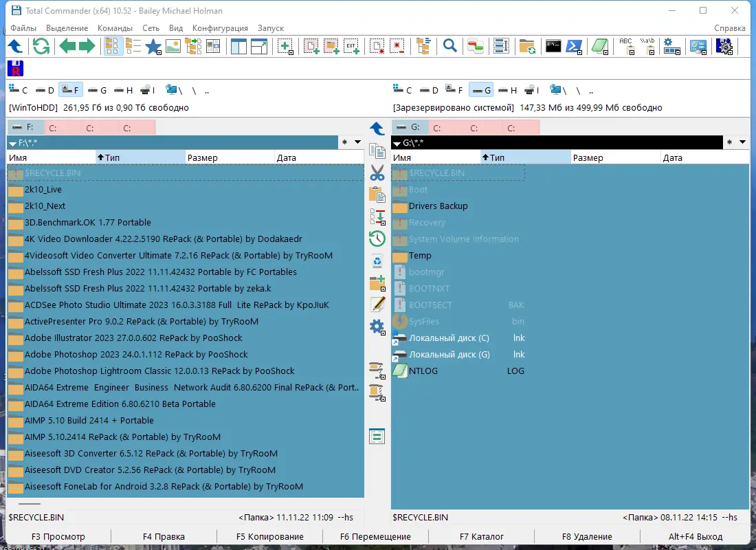This screenshot has height=550, width=756.
Task: Click the blue up arrow in middle bar
Action: point(377,129)
